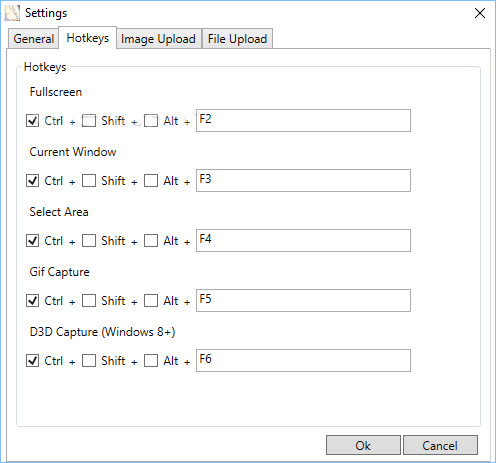Enable Shift for Fullscreen hotkey
Viewport: 496px width, 463px height.
click(x=89, y=120)
